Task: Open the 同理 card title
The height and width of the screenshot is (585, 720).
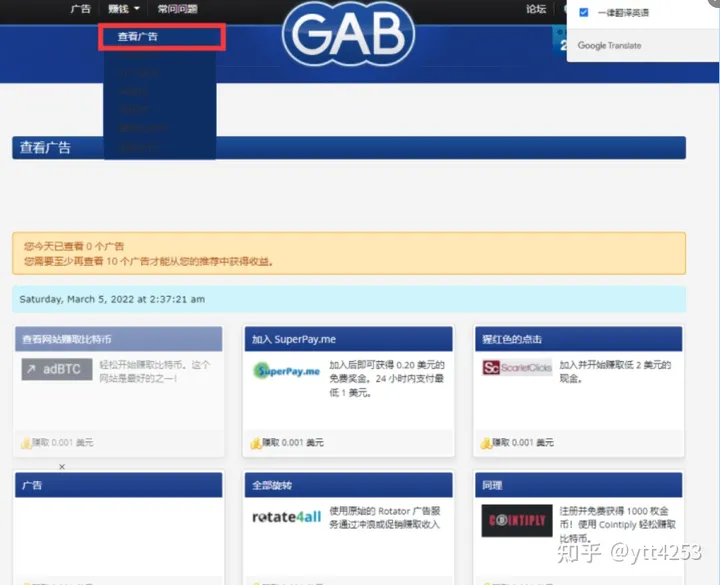Action: 492,485
